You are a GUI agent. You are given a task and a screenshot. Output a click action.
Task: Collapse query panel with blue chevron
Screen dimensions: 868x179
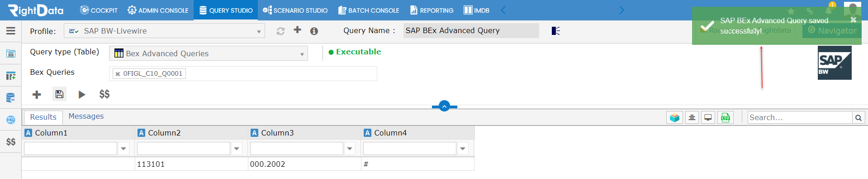point(444,106)
